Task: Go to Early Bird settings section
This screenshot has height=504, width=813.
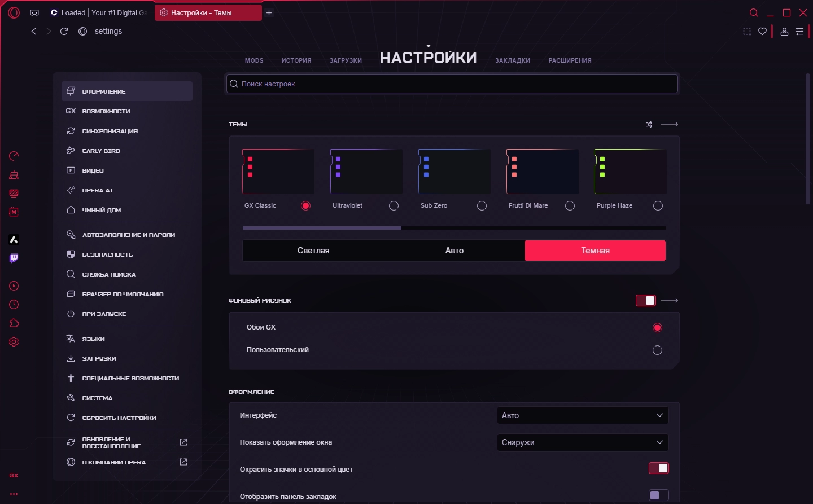Action: click(x=127, y=151)
